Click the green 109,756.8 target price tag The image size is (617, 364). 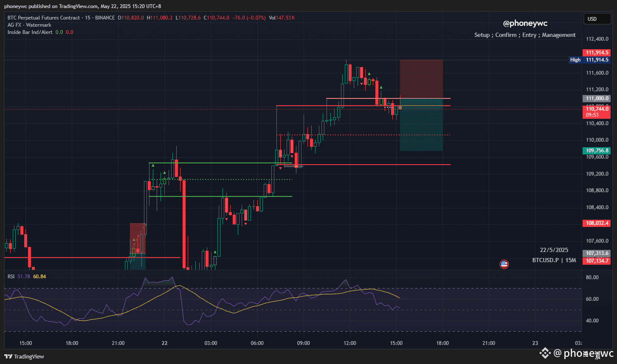click(597, 151)
